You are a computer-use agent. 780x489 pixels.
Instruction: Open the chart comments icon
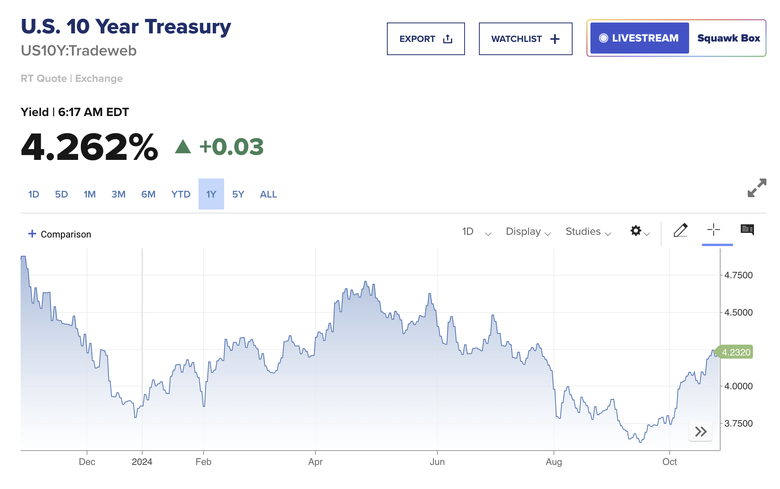coord(747,230)
